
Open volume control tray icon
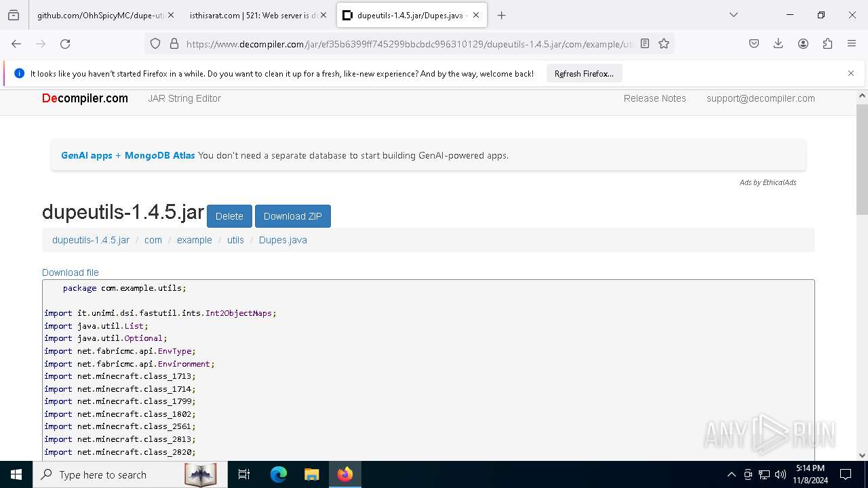[781, 474]
